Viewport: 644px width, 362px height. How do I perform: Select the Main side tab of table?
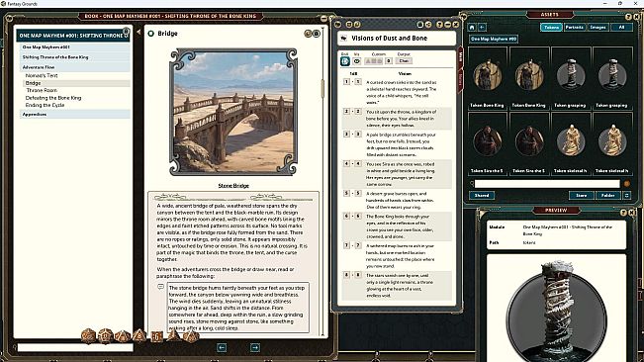point(460,57)
